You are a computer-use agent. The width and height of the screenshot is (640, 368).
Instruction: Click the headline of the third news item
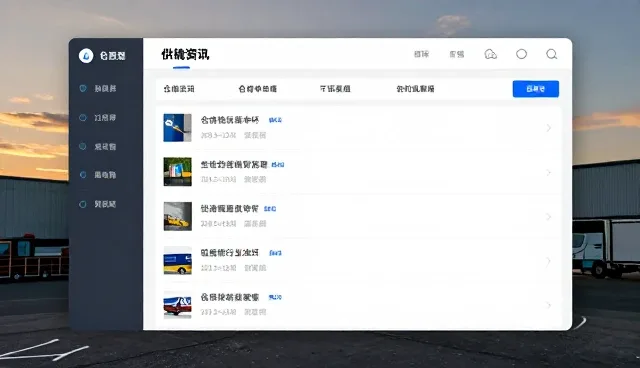click(x=229, y=208)
